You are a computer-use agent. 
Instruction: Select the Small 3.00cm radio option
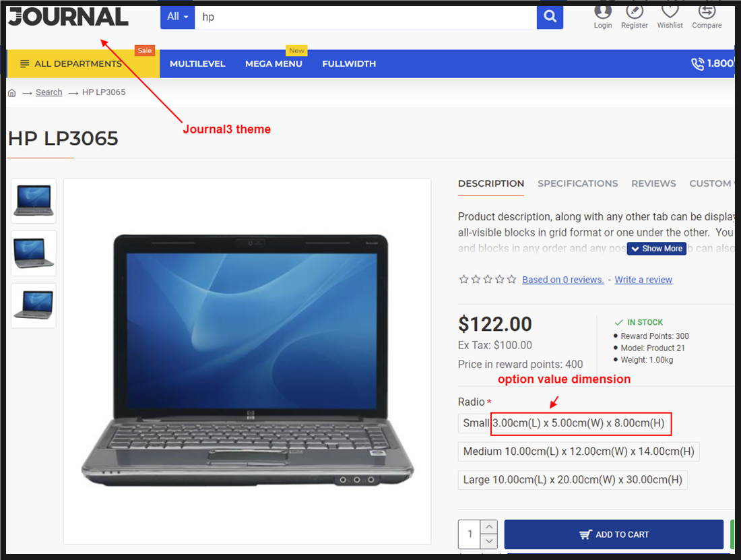coord(564,423)
